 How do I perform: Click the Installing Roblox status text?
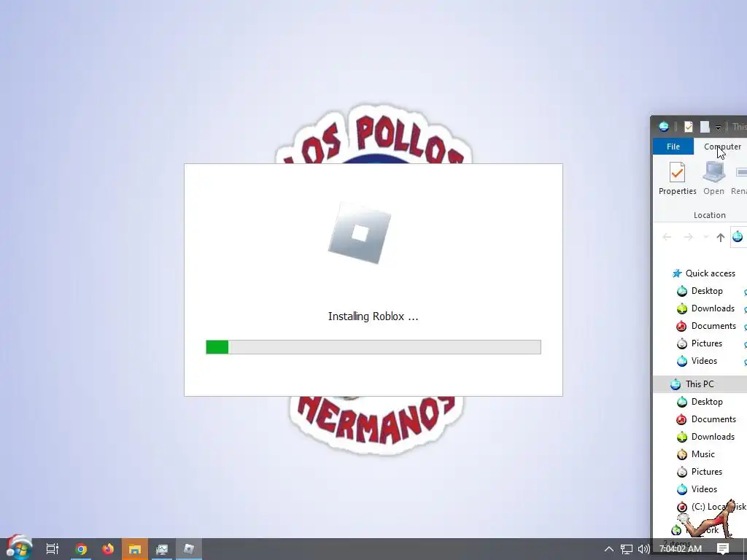373,316
